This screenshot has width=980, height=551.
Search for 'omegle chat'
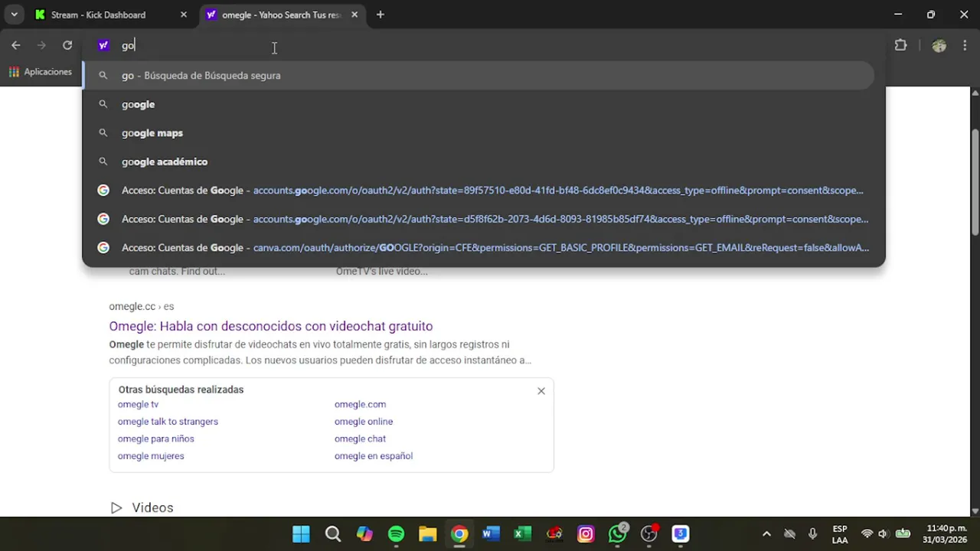click(360, 439)
